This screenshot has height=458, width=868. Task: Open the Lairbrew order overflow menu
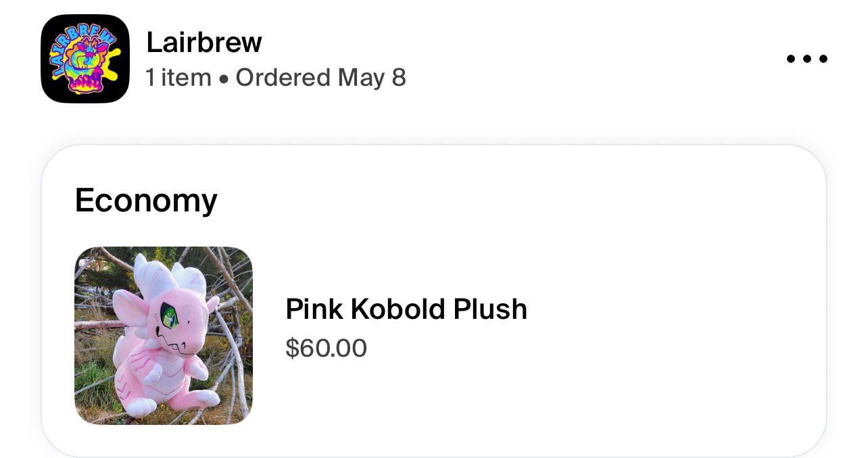pyautogui.click(x=806, y=59)
